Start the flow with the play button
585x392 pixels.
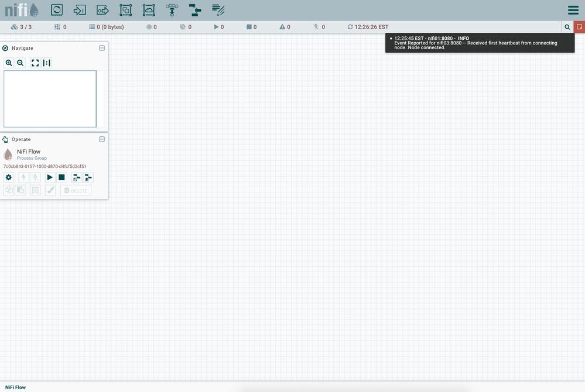[x=50, y=177]
